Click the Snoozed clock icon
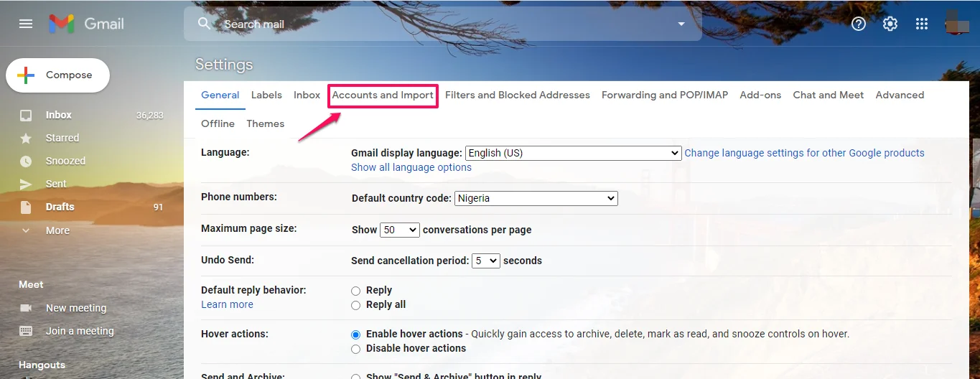The width and height of the screenshot is (980, 379). (26, 162)
